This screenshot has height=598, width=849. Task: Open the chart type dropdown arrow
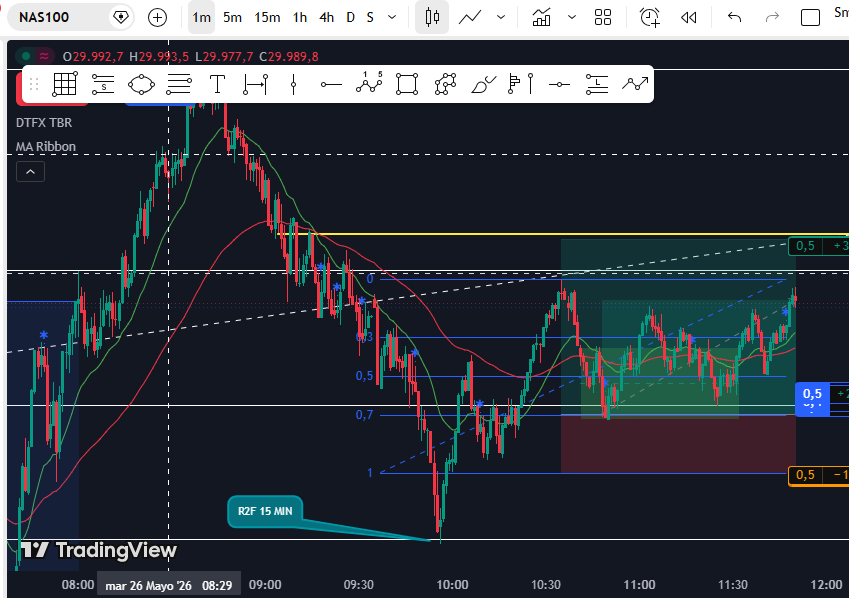501,17
